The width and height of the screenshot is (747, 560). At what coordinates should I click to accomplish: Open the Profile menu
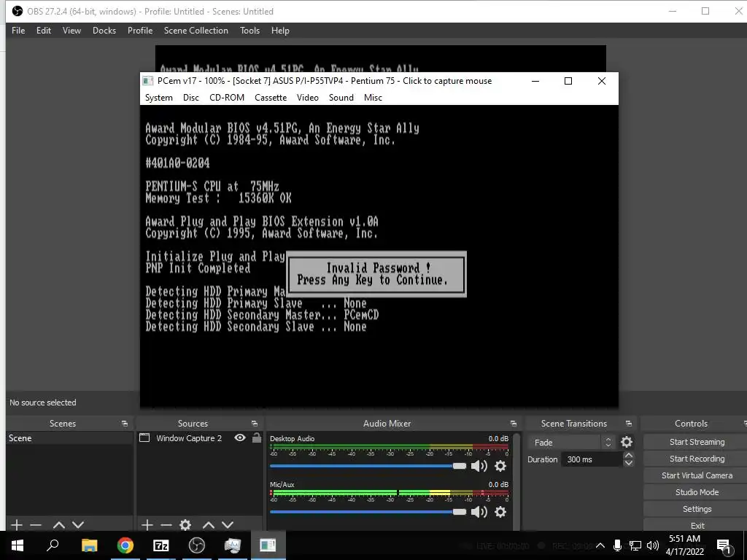tap(139, 31)
